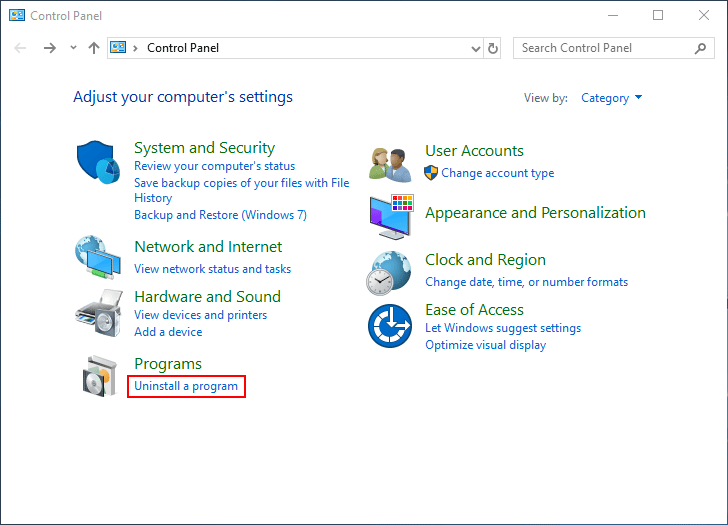This screenshot has height=525, width=728.
Task: Click the Control Panel icon in address bar
Action: 118,47
